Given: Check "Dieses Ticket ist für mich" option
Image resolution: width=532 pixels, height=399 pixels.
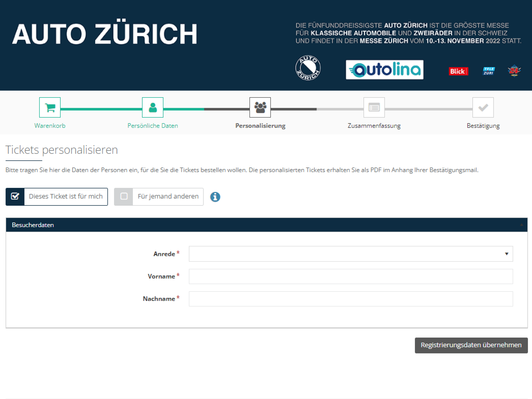Looking at the screenshot, I should pos(57,197).
